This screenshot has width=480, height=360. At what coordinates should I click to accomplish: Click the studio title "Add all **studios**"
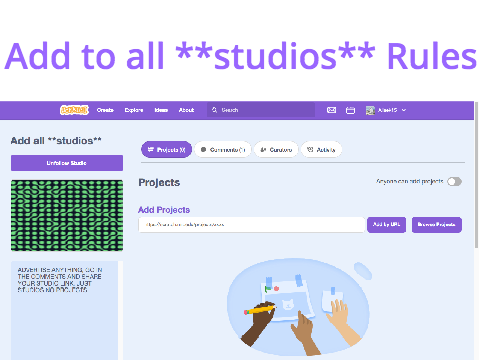[56, 141]
